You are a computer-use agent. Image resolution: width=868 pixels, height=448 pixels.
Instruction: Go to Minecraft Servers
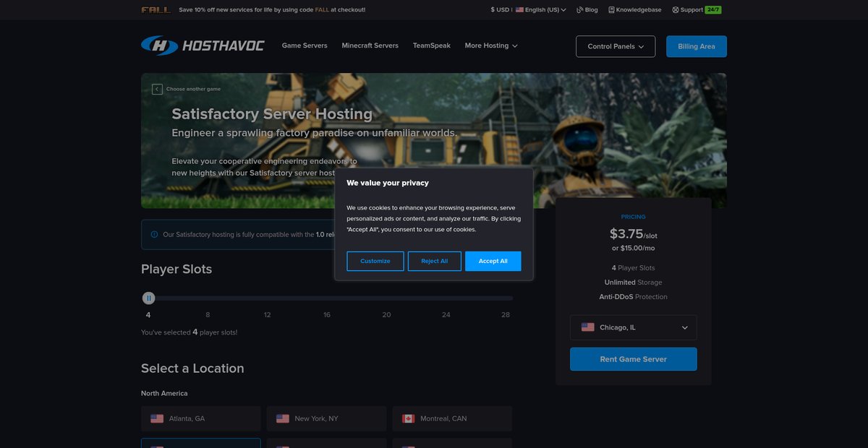370,46
